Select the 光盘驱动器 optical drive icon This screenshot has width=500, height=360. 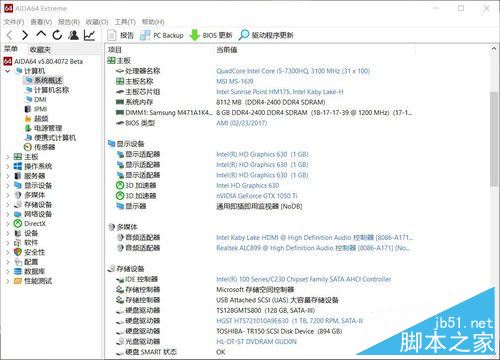pos(120,342)
